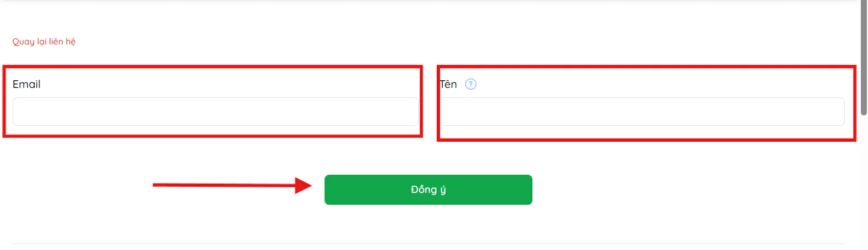Select the name input under the Tên label
Image resolution: width=868 pixels, height=250 pixels.
click(x=642, y=112)
